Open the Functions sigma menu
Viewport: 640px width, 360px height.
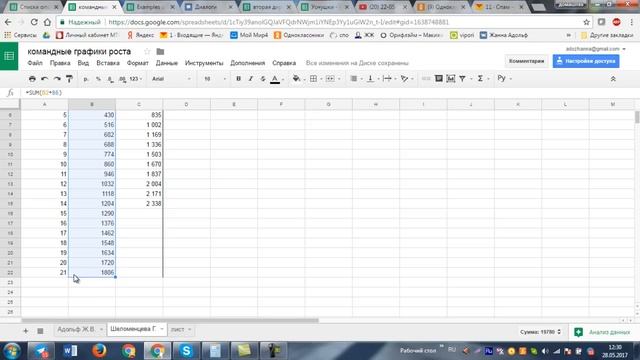(x=482, y=79)
